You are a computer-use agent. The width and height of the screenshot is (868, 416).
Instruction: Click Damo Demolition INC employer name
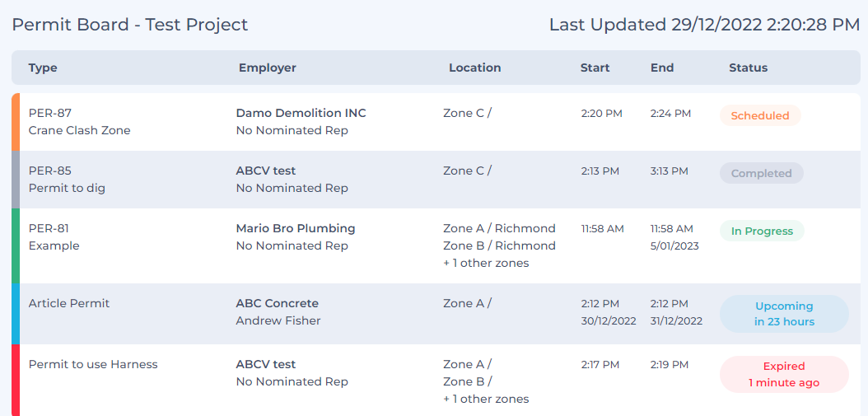[301, 113]
